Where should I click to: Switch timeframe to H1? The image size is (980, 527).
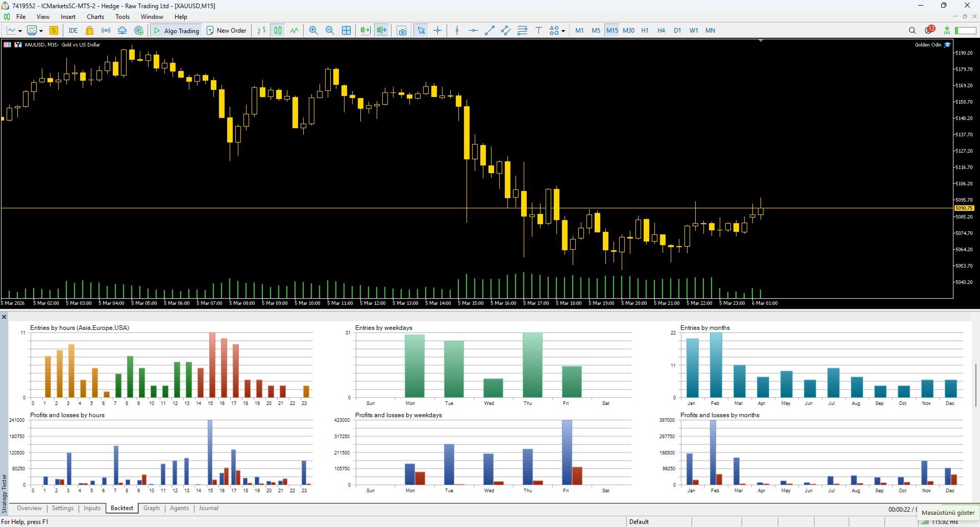tap(645, 30)
